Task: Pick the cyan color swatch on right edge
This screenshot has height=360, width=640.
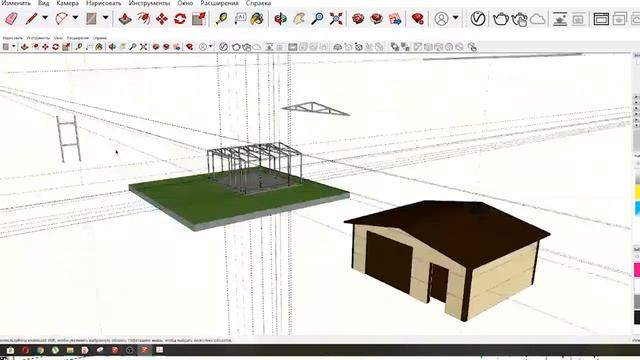Action: pos(637,207)
